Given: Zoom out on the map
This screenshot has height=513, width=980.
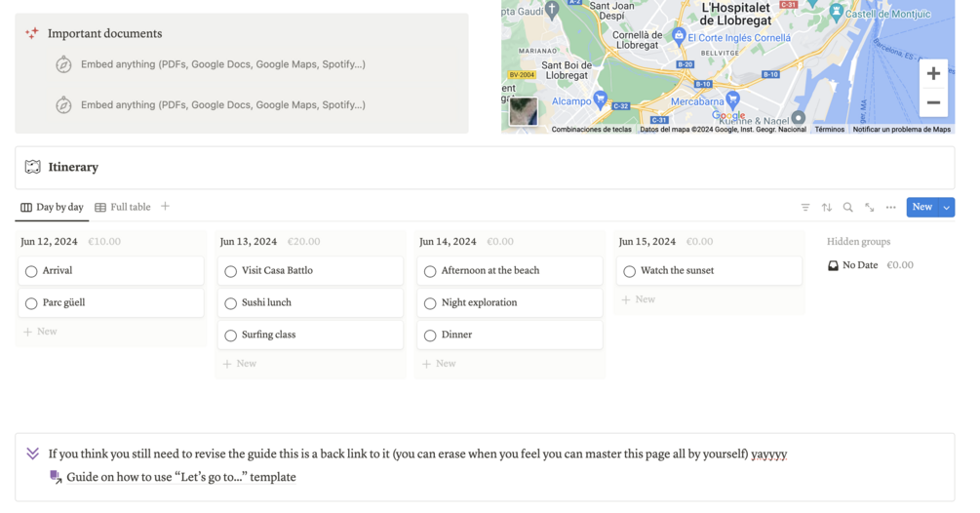Looking at the screenshot, I should tap(933, 102).
